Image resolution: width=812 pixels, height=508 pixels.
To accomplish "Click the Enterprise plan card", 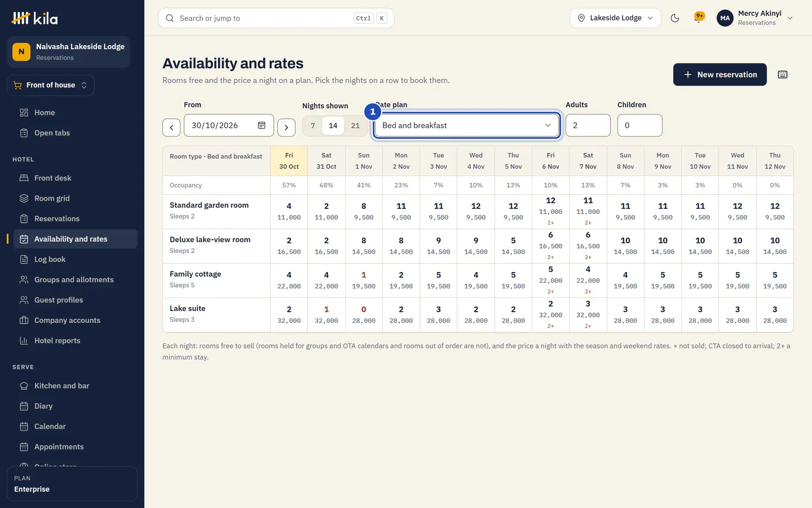I will [x=72, y=484].
